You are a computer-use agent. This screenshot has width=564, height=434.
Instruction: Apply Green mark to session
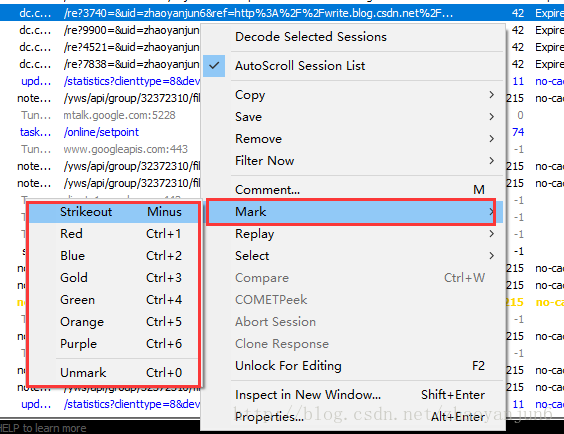click(114, 300)
